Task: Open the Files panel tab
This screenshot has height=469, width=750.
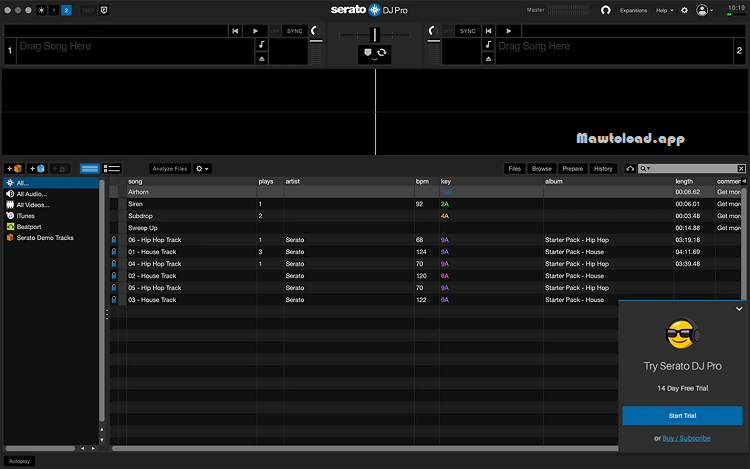Action: 514,168
